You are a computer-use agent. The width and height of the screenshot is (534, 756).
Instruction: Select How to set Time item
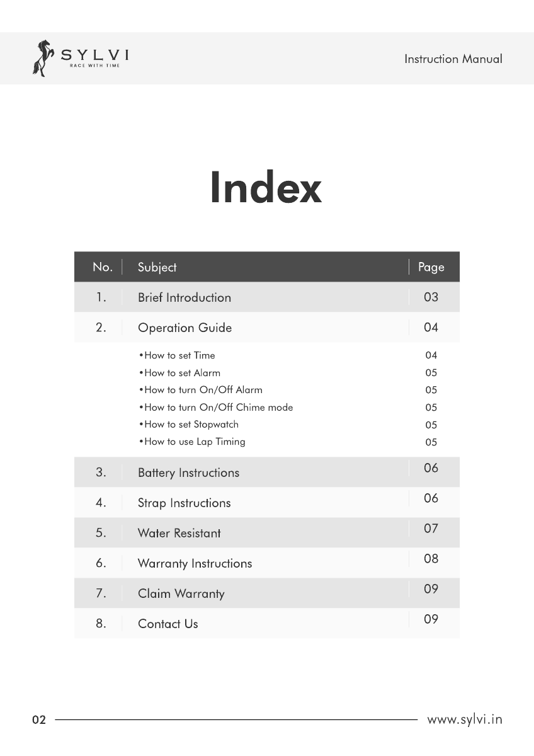point(177,355)
